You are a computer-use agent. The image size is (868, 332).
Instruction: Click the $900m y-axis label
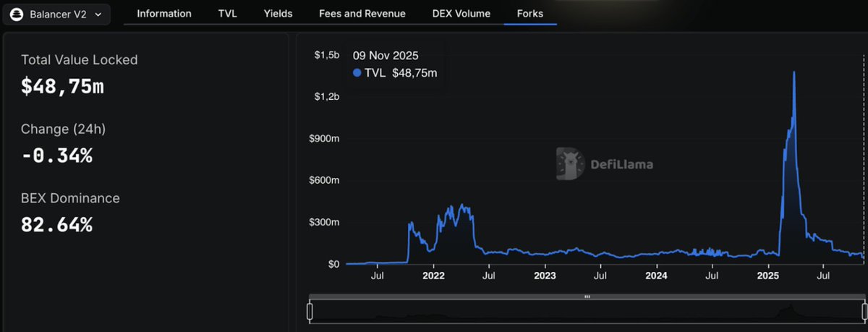tap(325, 138)
